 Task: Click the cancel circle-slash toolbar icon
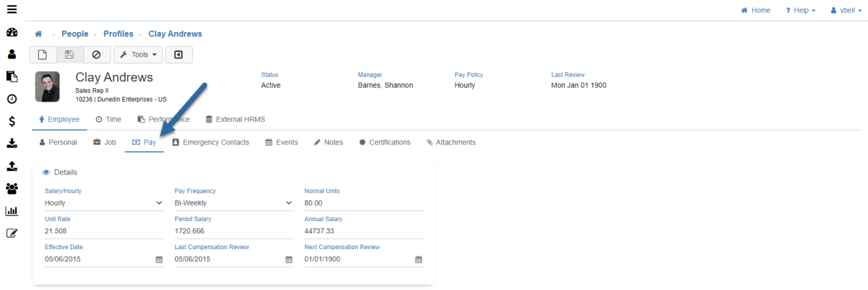click(x=96, y=55)
